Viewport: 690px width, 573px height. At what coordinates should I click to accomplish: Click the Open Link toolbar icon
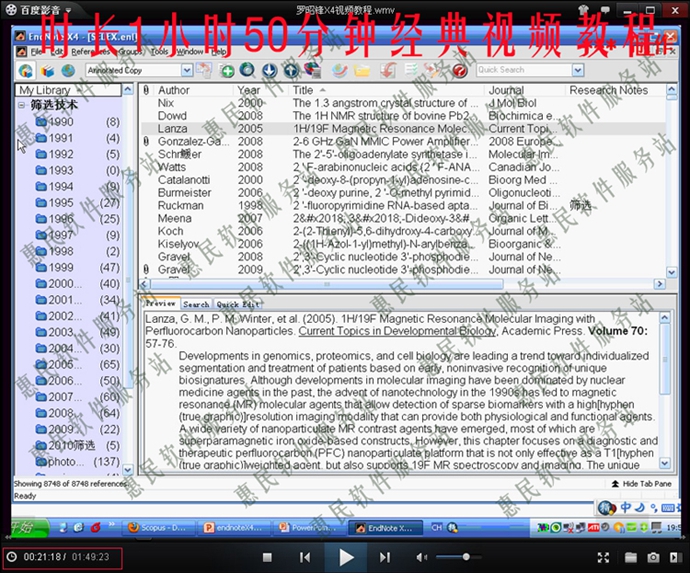tap(339, 70)
